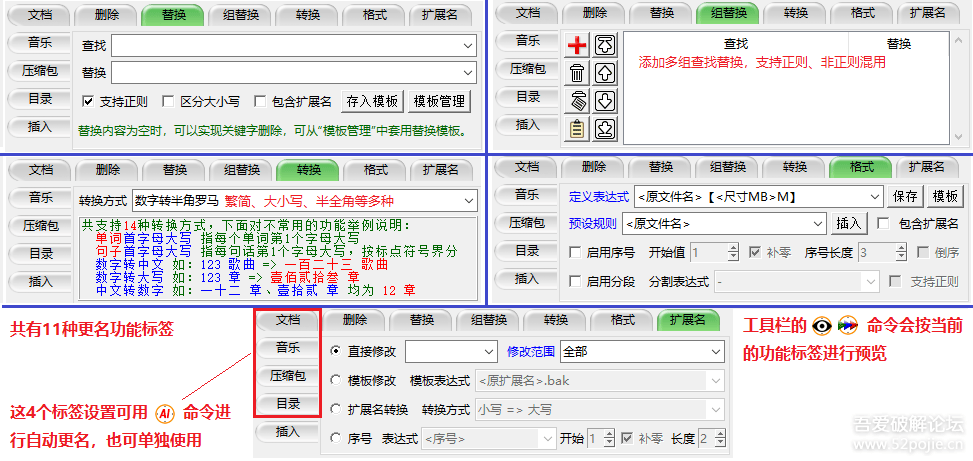
Task: Click the move-up arrow icon
Action: [x=605, y=73]
